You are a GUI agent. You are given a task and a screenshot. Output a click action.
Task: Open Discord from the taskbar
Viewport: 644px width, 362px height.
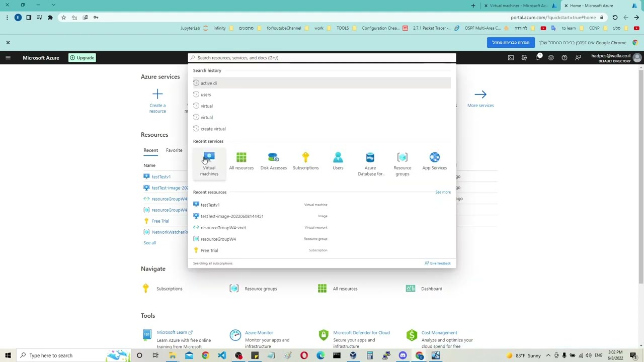(x=403, y=355)
